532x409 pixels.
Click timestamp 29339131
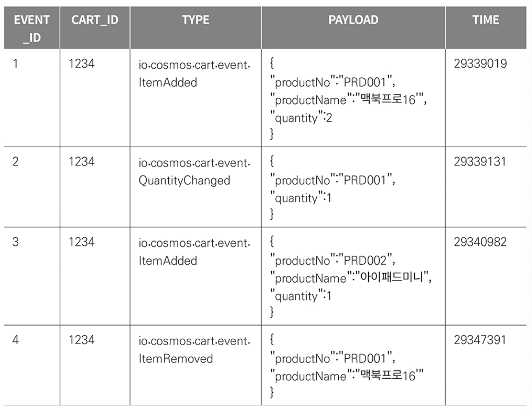tap(480, 161)
